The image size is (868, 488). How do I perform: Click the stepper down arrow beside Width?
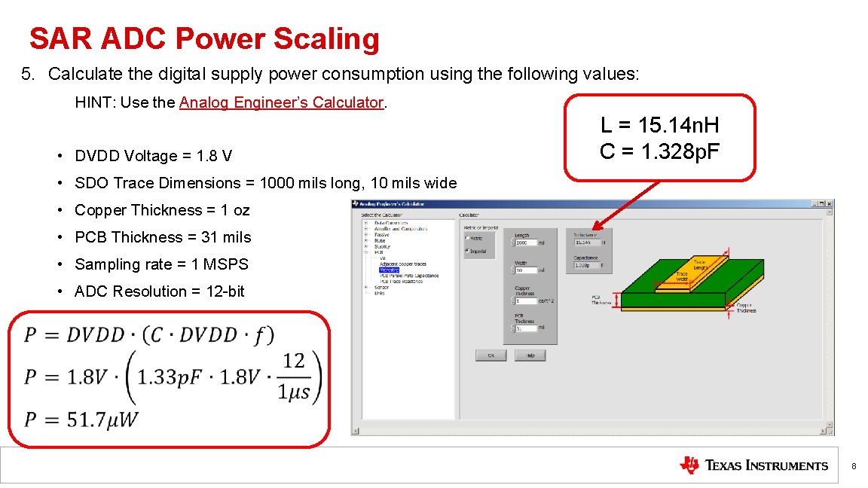[x=512, y=271]
